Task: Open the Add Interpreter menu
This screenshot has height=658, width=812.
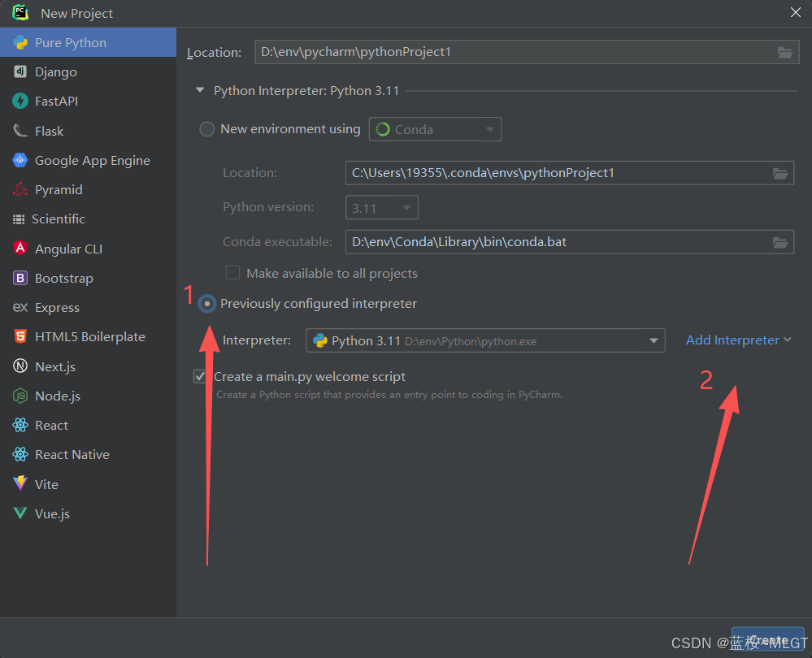Action: (739, 340)
